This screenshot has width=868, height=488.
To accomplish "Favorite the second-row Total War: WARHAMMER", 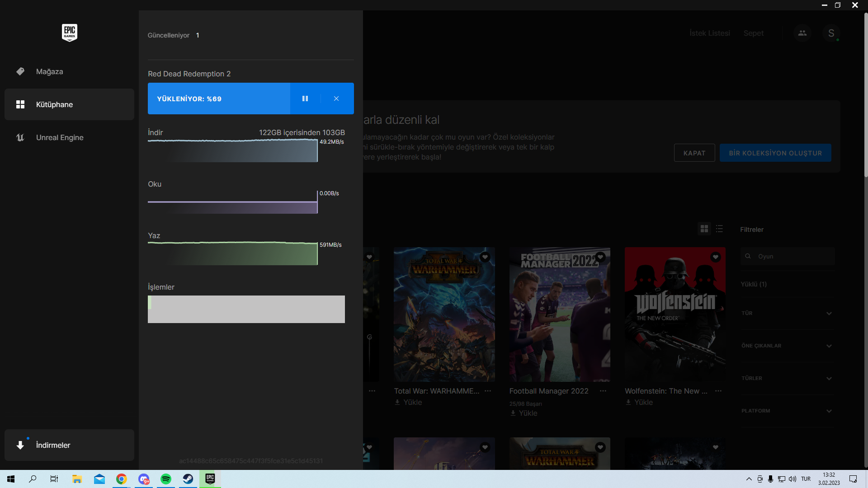I will [600, 447].
